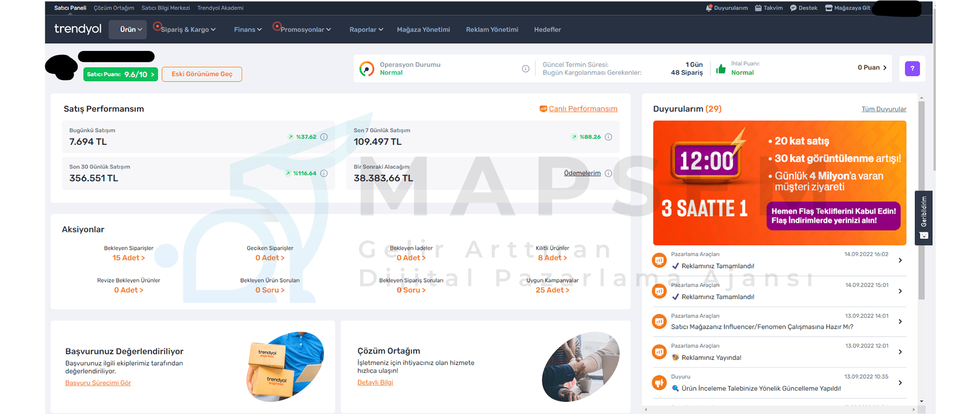Click the purple question mark help button
This screenshot has height=414, width=980.
pos(912,69)
